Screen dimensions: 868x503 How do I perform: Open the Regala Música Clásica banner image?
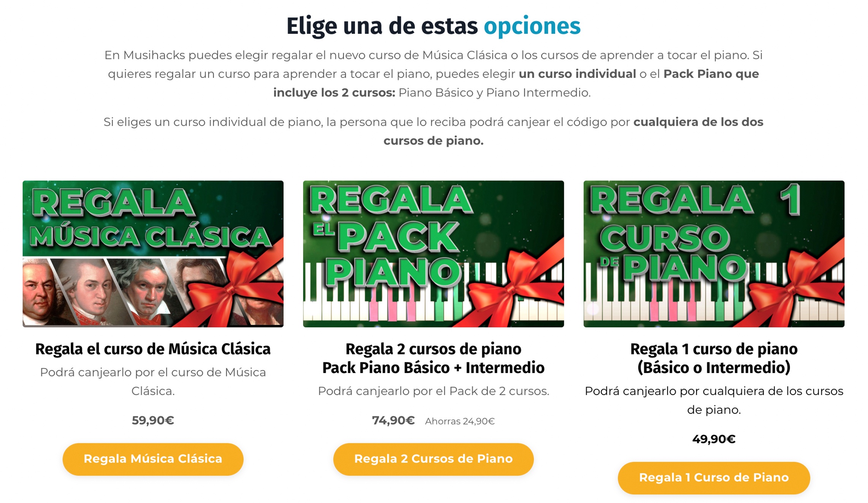pos(153,254)
